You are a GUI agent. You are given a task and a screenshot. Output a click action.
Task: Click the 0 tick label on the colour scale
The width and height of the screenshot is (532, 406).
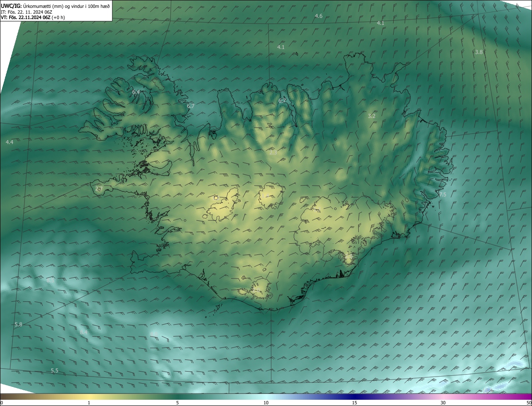[x=2, y=403]
